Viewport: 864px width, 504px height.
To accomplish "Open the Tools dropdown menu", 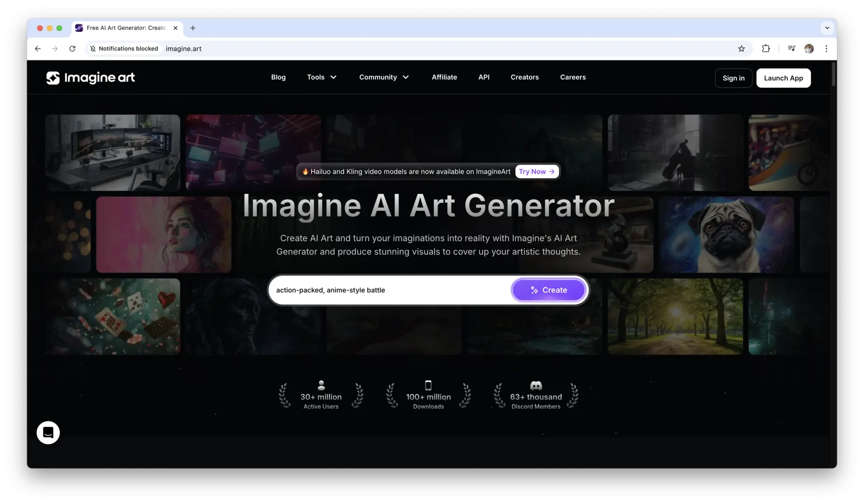I will (321, 77).
